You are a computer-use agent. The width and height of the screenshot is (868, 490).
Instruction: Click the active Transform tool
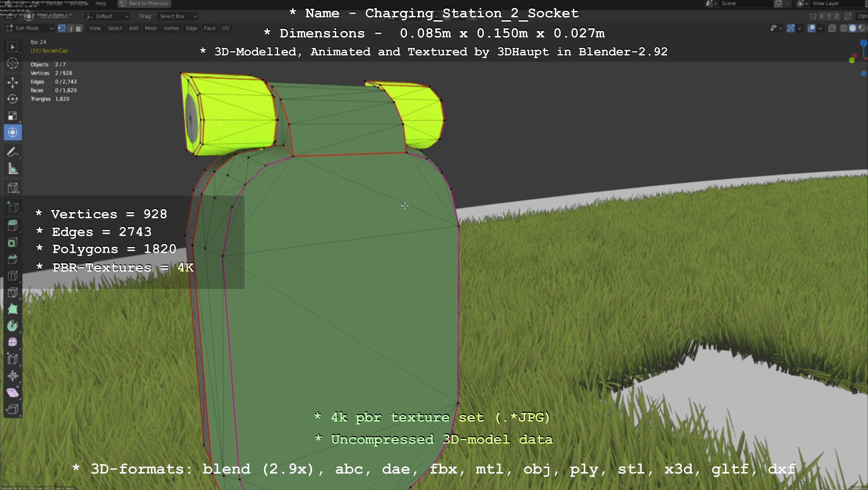pos(13,132)
